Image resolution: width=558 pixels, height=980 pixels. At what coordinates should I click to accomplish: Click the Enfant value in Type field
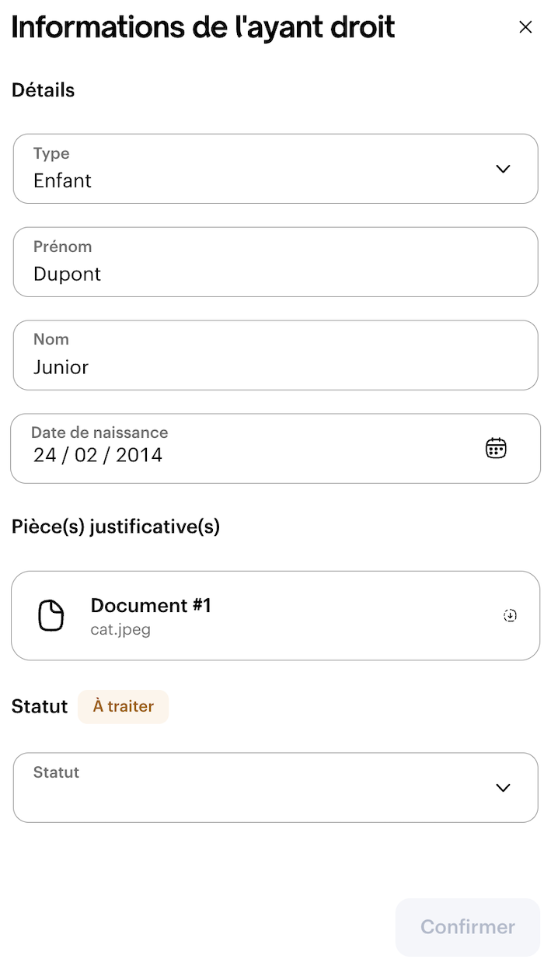(x=62, y=181)
